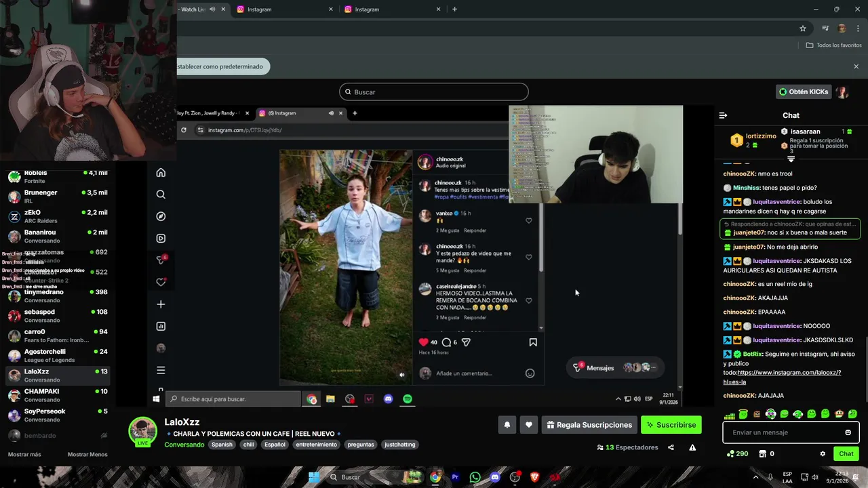The image size is (868, 488).
Task: Open a new browser tab
Action: tap(454, 9)
